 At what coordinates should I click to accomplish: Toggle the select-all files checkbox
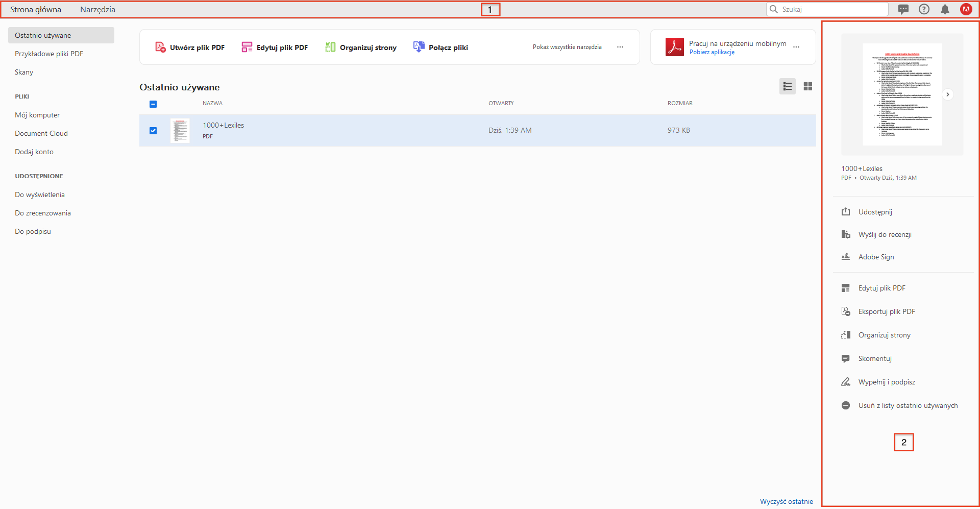click(153, 104)
